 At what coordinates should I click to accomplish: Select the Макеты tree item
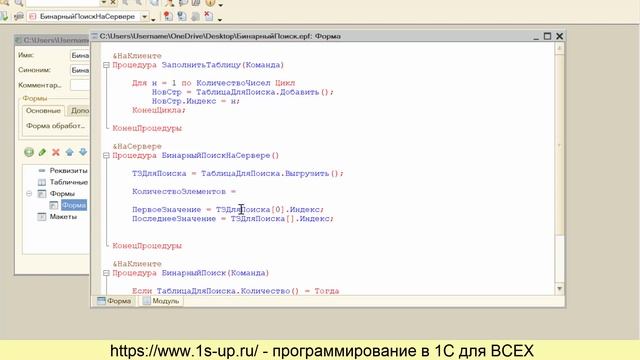tap(63, 217)
